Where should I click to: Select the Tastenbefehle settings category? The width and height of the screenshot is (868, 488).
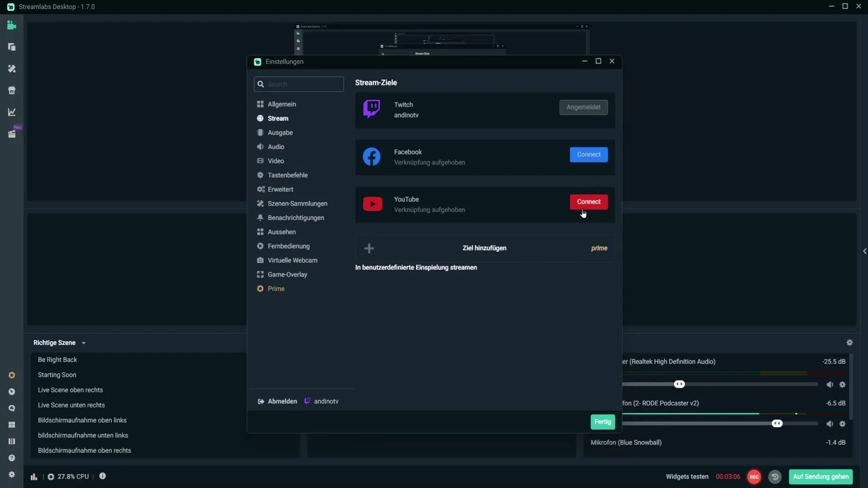pos(288,175)
